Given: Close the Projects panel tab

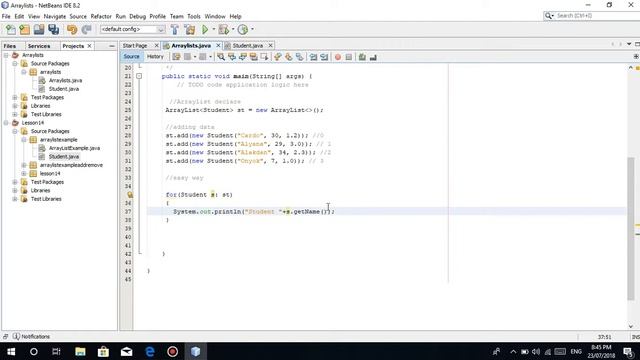Looking at the screenshot, I should pyautogui.click(x=89, y=46).
